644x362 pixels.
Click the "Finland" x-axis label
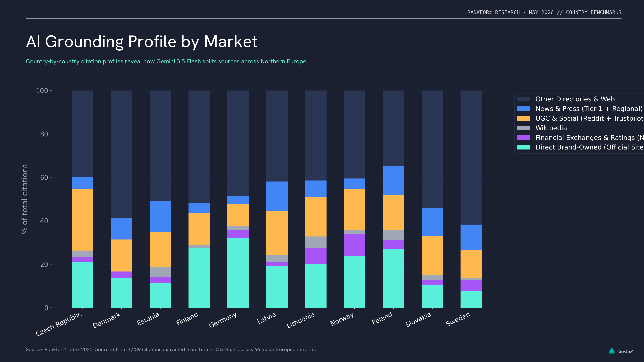pos(187,319)
